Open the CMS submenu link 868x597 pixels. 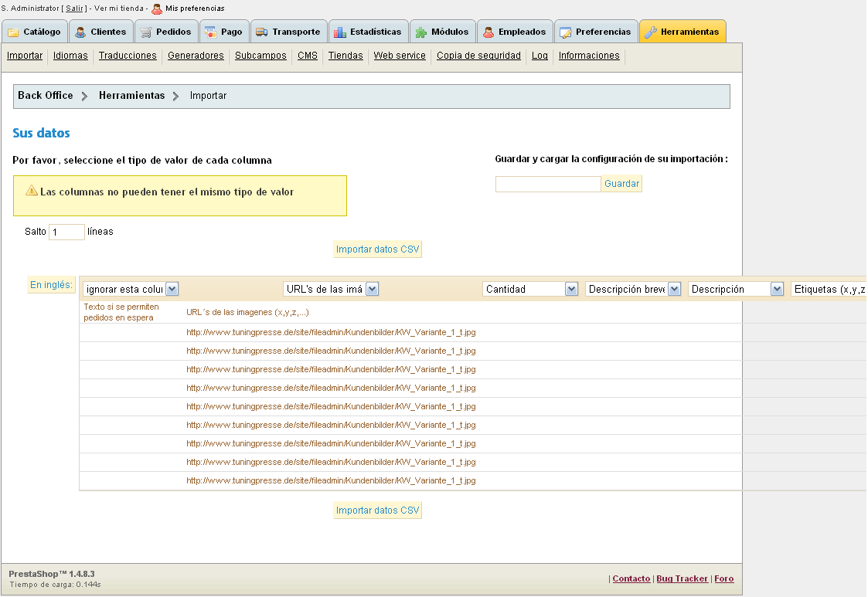(x=307, y=56)
